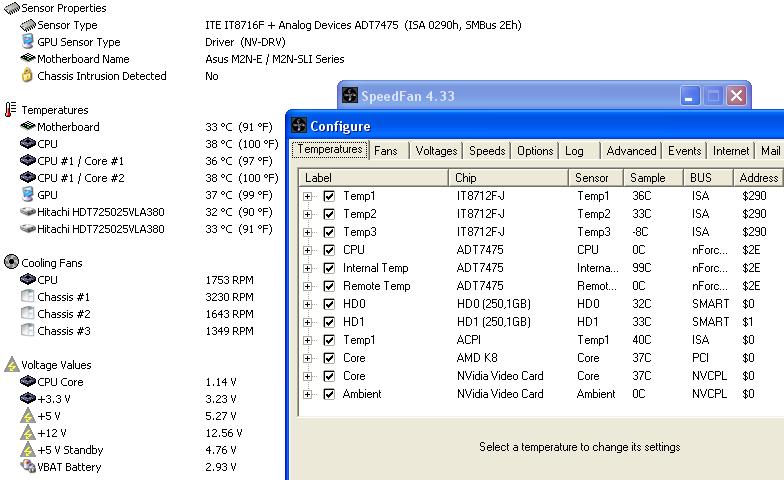Screen dimensions: 784x480
Task: Expand the NVidia Video Card Core row
Action: click(308, 376)
